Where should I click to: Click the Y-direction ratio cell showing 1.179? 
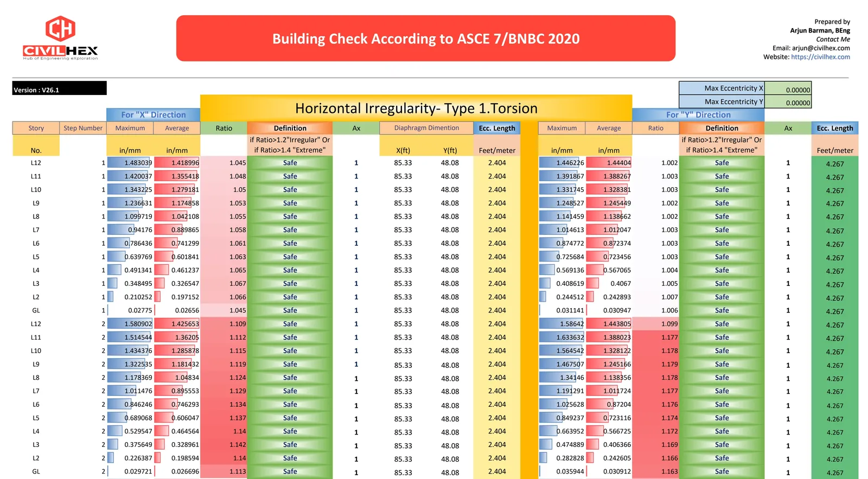coord(656,365)
